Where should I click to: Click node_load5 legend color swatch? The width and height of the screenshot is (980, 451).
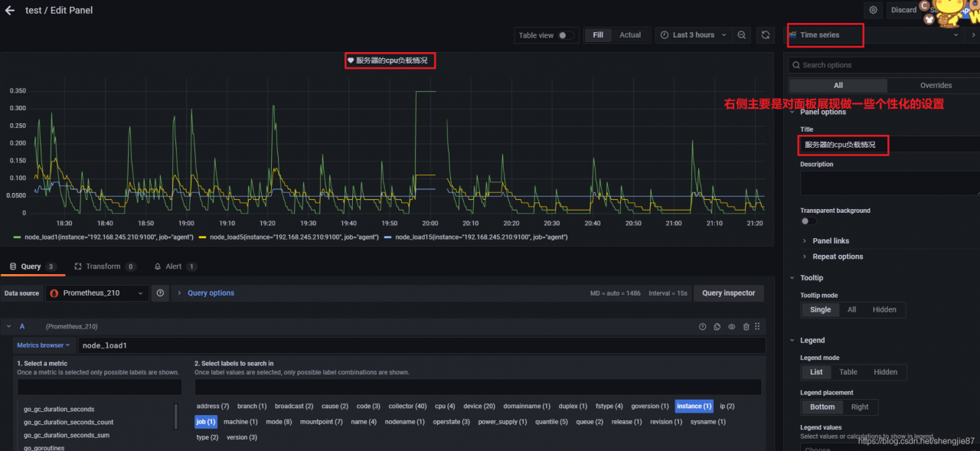[203, 237]
